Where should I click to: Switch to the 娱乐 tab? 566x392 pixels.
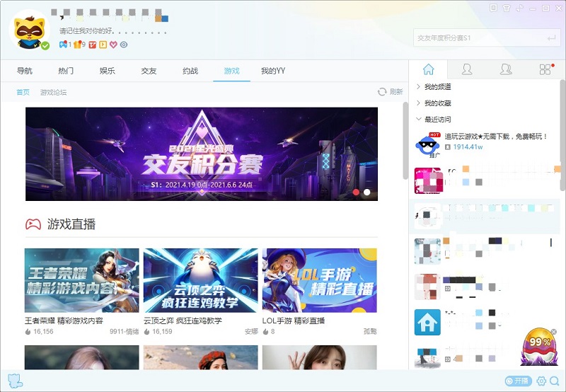coord(107,71)
